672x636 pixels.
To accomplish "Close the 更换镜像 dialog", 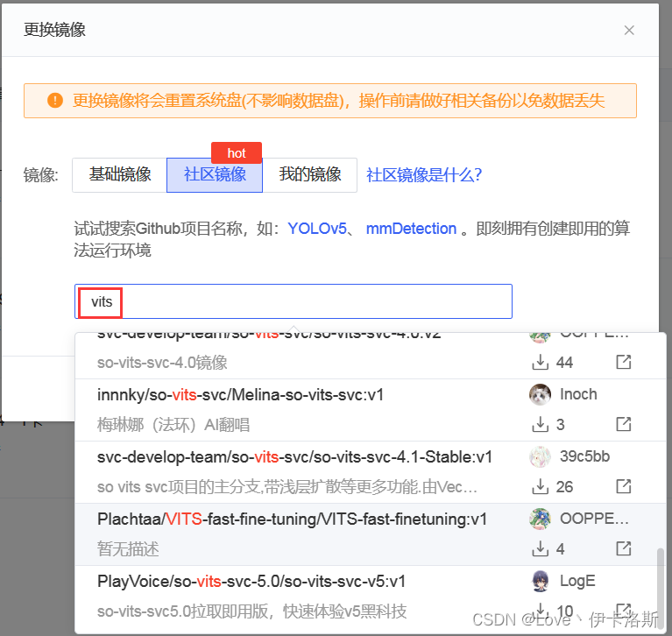I will click(629, 30).
